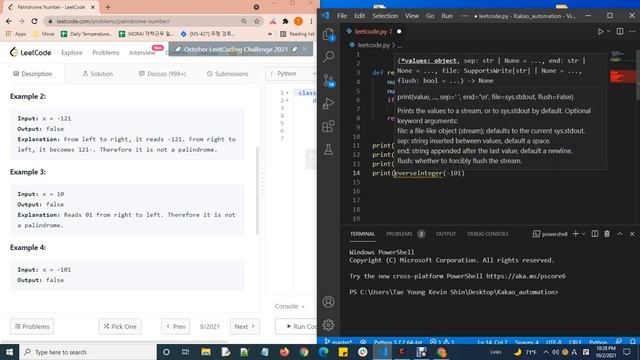Close the terminal panel with the X
The height and width of the screenshot is (360, 640).
(x=632, y=234)
